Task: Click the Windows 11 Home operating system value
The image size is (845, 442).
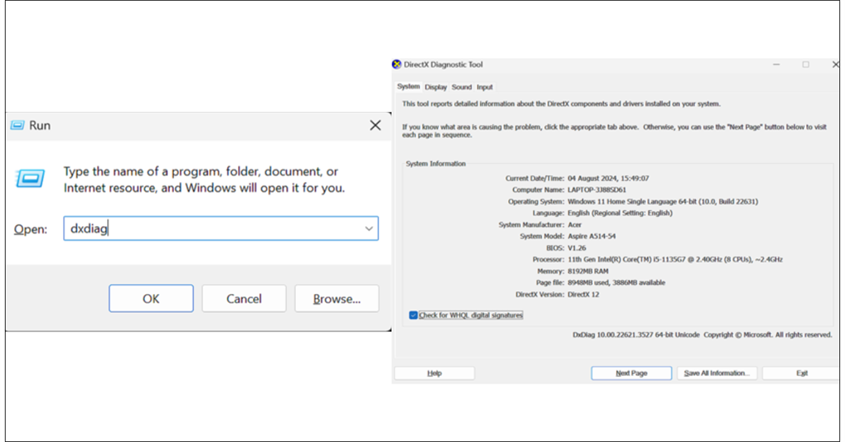Action: click(x=662, y=202)
